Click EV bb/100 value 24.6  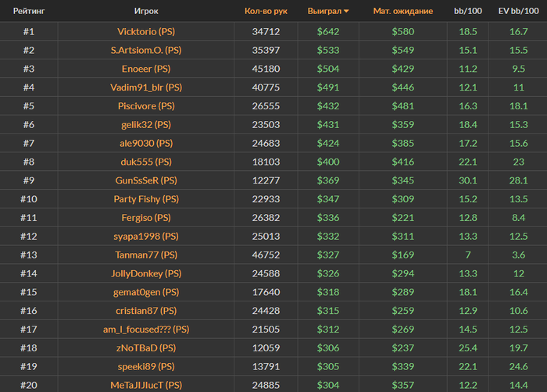click(518, 366)
